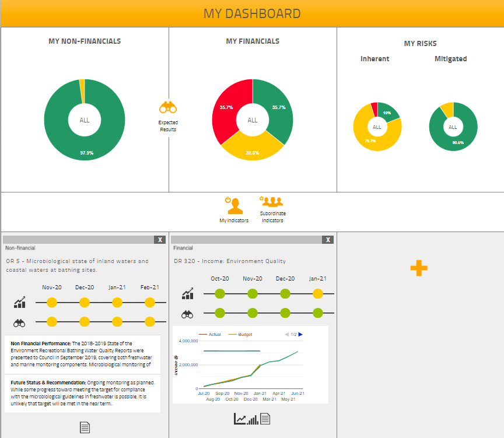Click the Inherent risk label

click(x=374, y=59)
